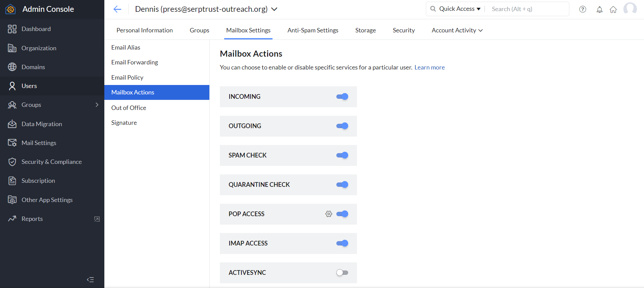Click the Organization building icon
644x288 pixels.
12,48
